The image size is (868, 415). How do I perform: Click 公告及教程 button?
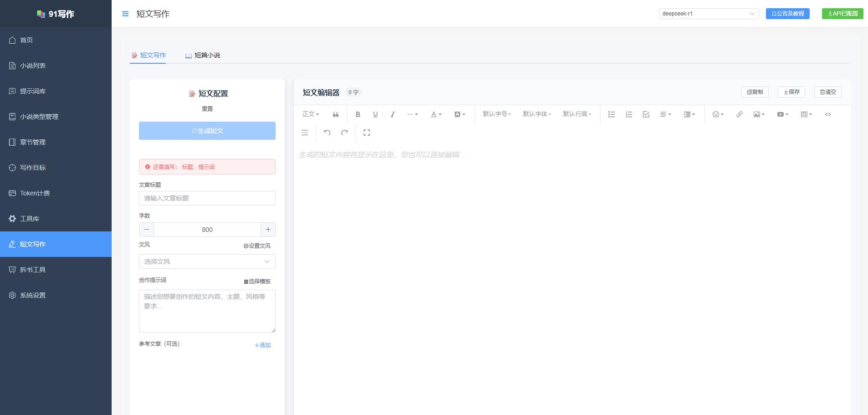point(788,14)
